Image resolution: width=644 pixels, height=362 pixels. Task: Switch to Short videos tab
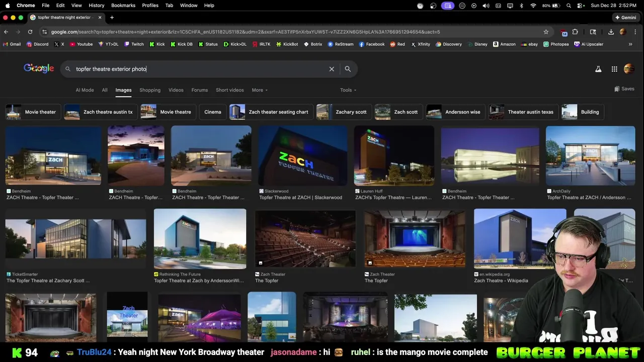pyautogui.click(x=230, y=90)
